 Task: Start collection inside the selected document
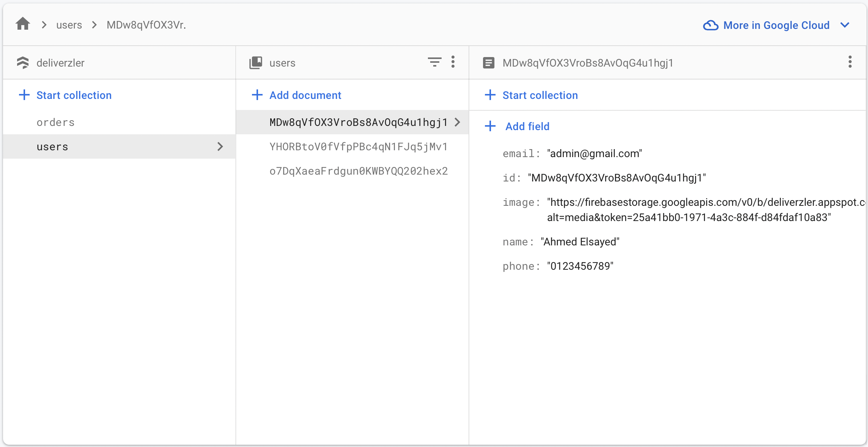(531, 95)
